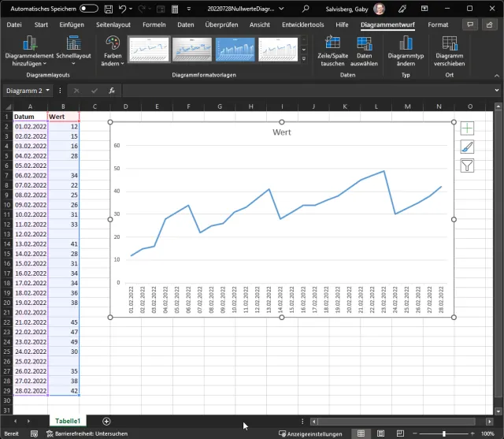This screenshot has width=504, height=439.
Task: Open the Einfügen ribbon tab
Action: (x=71, y=24)
